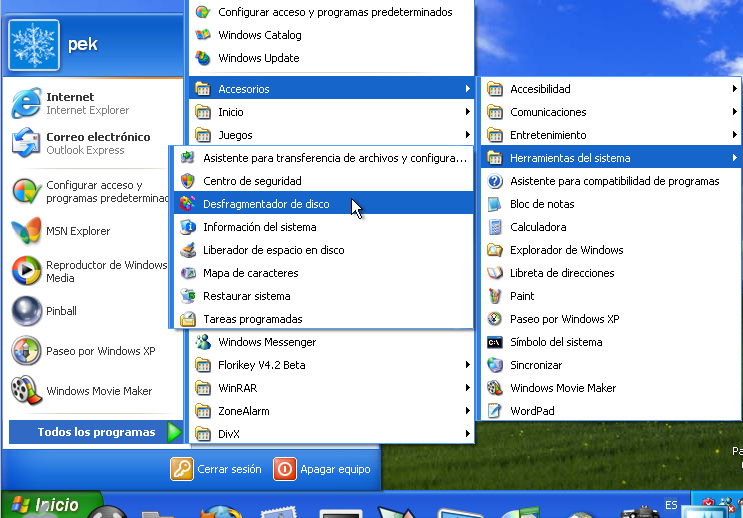Screen dimensions: 743x518
Task: Click the Pinball icon
Action: [x=26, y=311]
